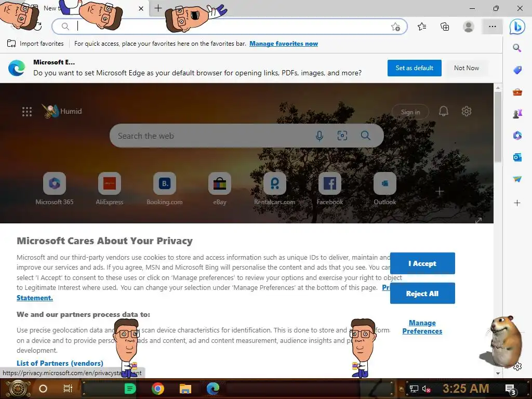The width and height of the screenshot is (532, 399).
Task: Click the Humid weather widget
Action: tap(62, 111)
